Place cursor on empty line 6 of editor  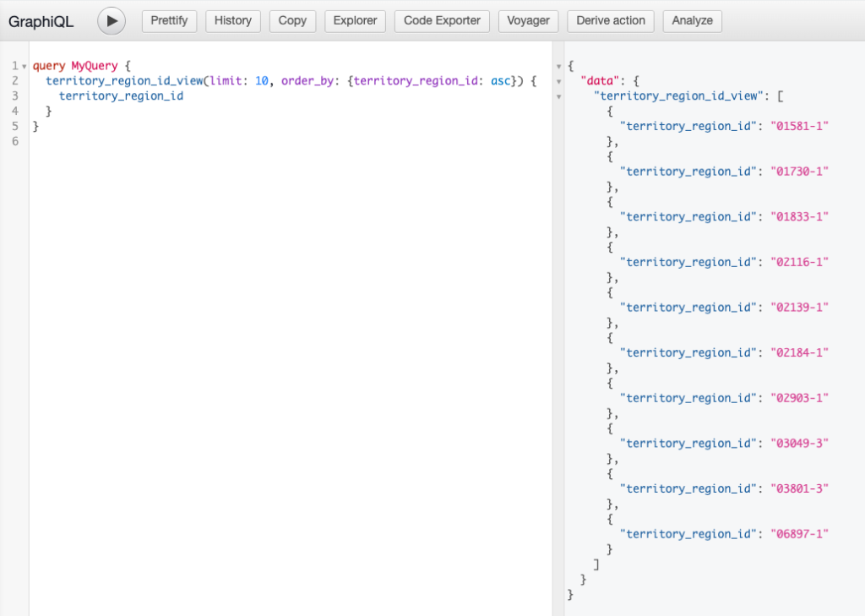[x=169, y=142]
